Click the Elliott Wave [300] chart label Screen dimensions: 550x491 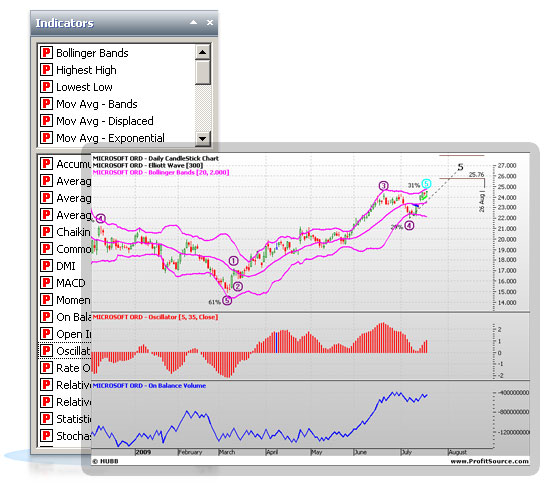tap(148, 165)
